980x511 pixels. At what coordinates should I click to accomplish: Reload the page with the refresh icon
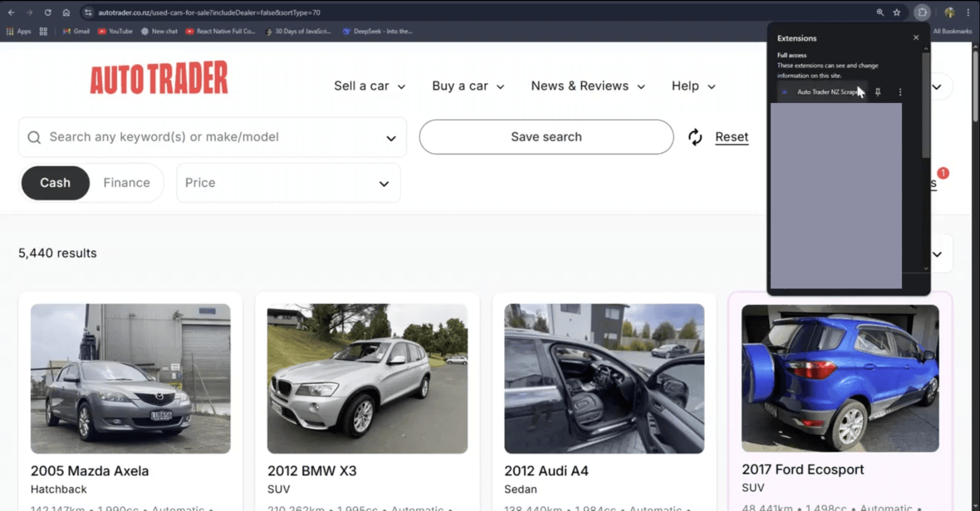coord(48,12)
